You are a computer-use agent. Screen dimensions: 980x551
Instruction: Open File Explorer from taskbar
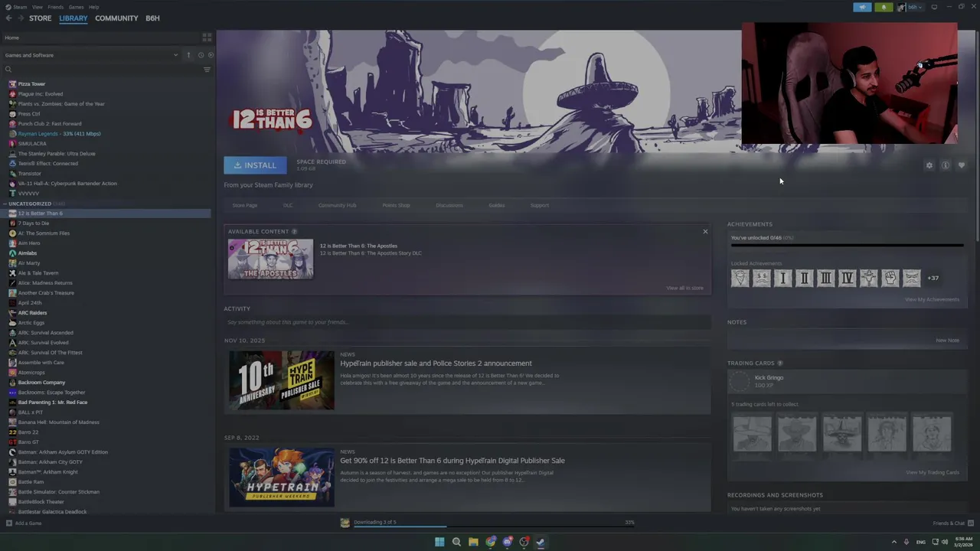coord(473,542)
